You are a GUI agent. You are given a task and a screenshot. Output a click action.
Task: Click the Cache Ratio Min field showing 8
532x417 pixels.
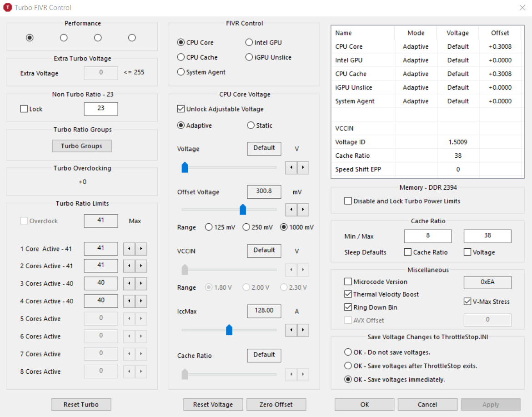(x=428, y=236)
